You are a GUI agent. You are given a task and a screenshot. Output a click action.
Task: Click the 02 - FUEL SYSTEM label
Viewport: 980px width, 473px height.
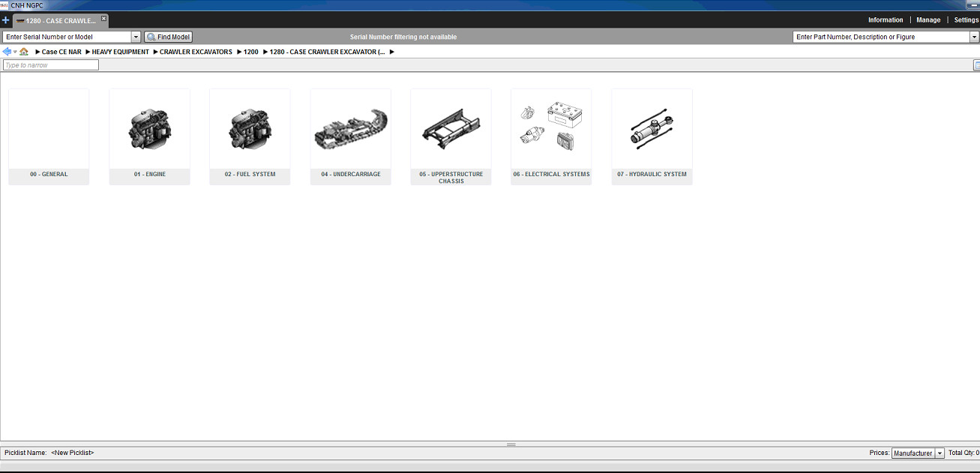pyautogui.click(x=250, y=174)
